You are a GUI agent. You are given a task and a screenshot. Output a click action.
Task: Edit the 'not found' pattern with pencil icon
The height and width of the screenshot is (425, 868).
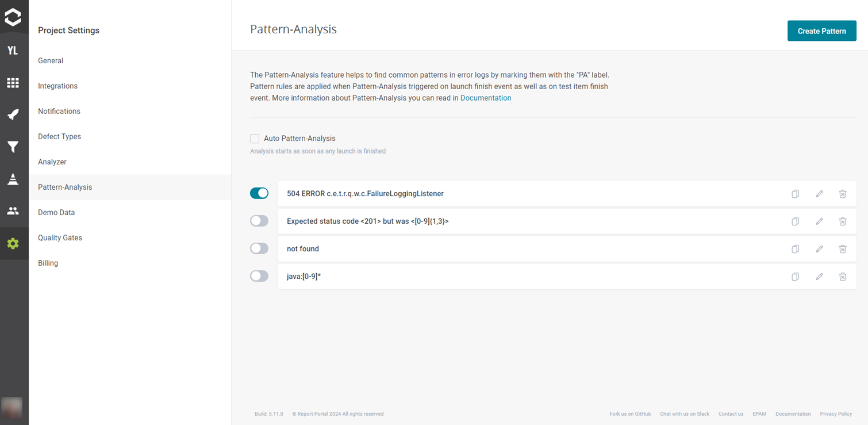(x=819, y=249)
